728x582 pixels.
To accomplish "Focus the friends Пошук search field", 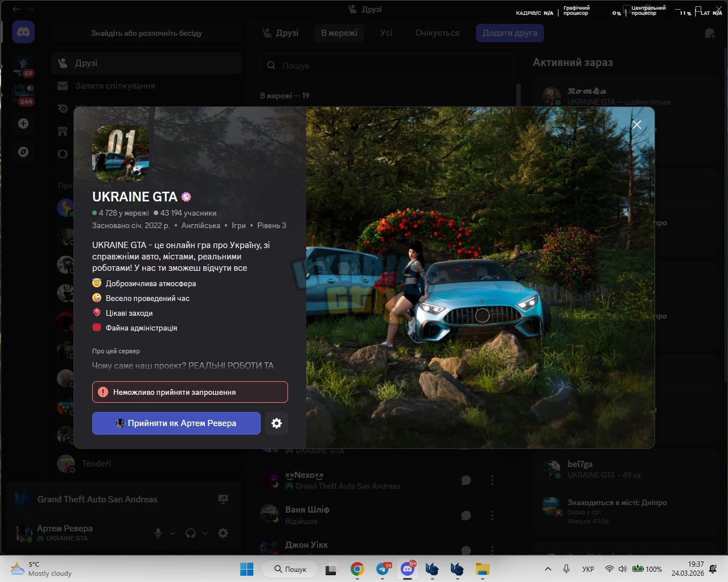I will pos(387,65).
